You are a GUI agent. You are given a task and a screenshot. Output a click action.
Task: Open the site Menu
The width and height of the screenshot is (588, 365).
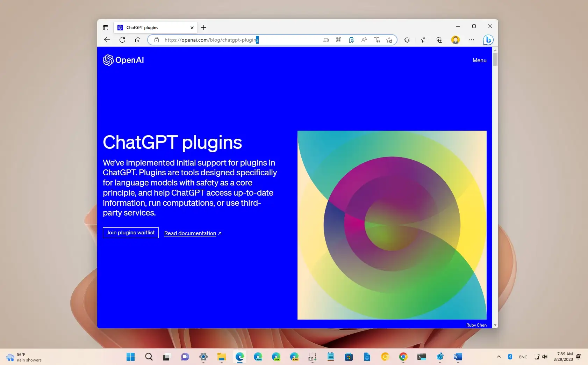click(479, 60)
